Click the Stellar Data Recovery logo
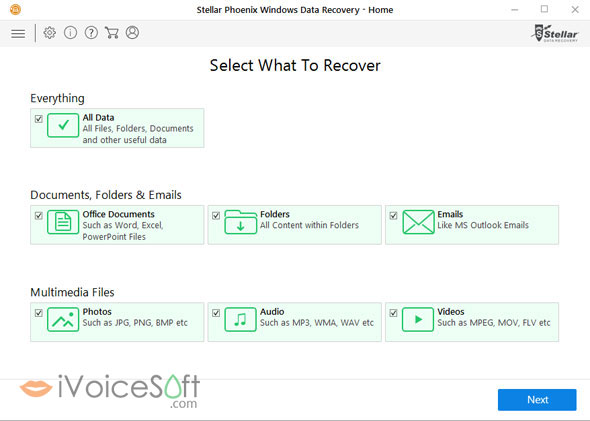The width and height of the screenshot is (590, 421). coord(555,33)
